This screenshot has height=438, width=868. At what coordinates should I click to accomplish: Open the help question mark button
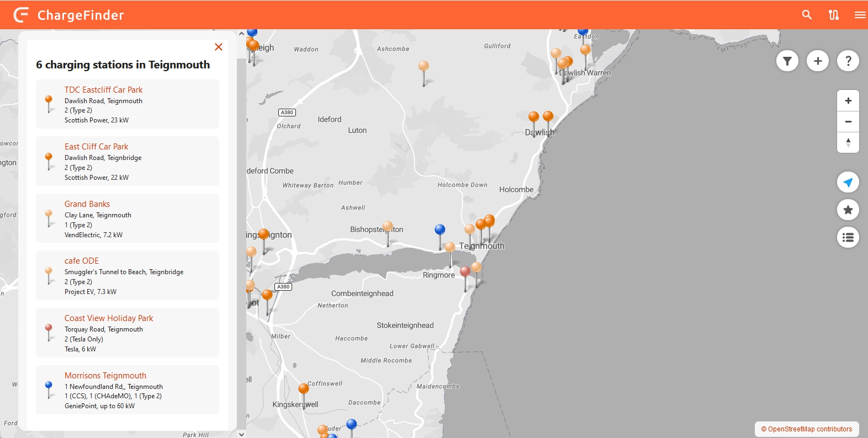coord(848,61)
